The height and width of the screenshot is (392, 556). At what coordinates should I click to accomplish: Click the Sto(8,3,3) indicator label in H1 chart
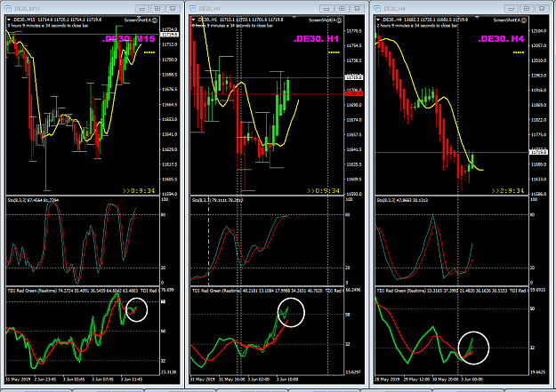[x=218, y=200]
